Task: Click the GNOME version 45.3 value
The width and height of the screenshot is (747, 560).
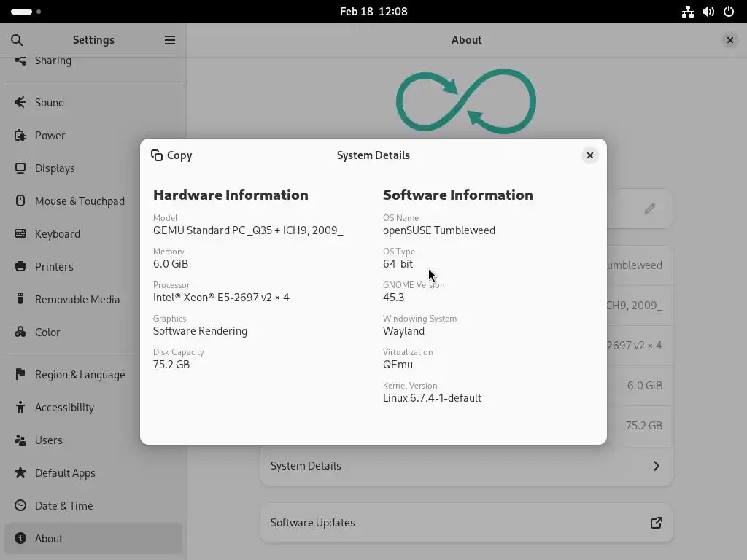Action: (x=393, y=297)
